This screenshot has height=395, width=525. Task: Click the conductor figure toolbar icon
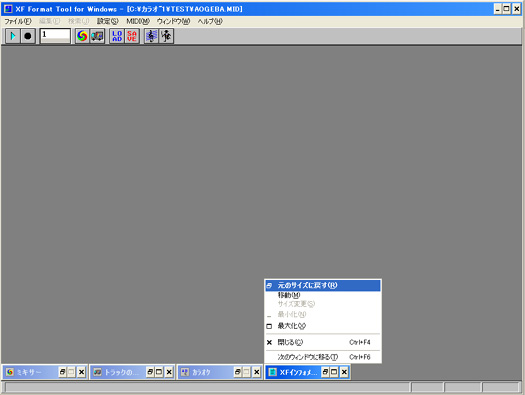166,36
